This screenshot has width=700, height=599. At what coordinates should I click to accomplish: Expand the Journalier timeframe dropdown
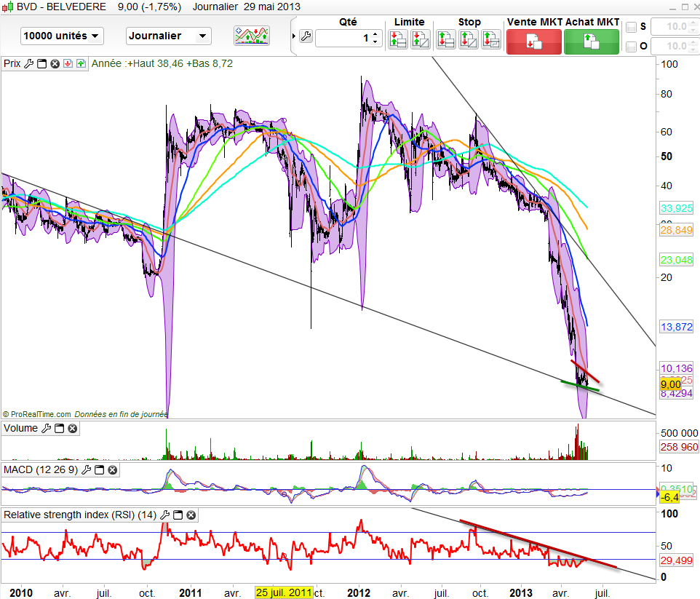[x=168, y=36]
